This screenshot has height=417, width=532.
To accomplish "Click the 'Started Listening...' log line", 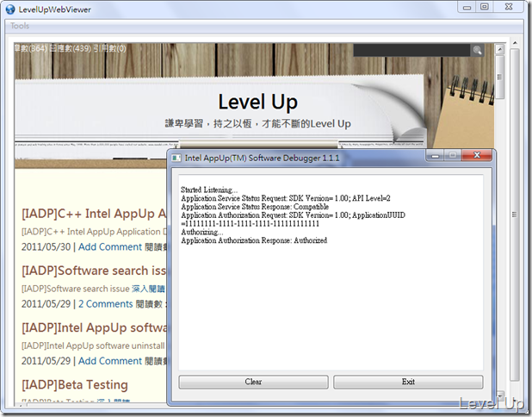I will 209,190.
